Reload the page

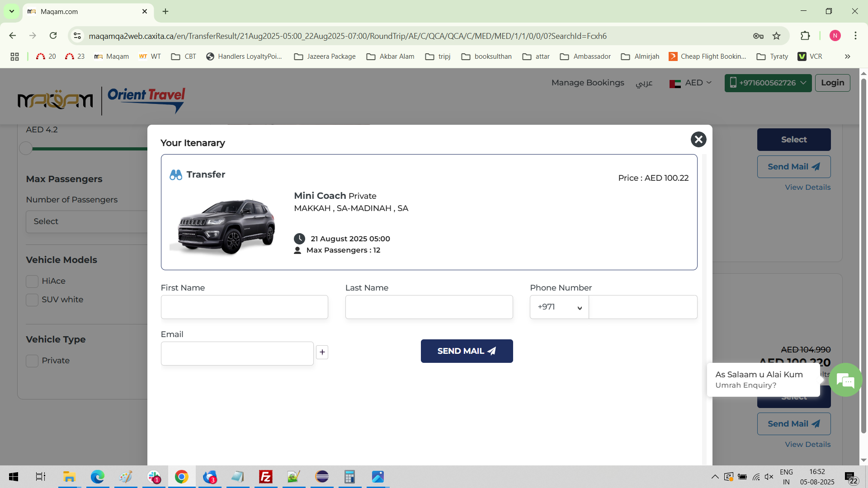[x=53, y=36]
